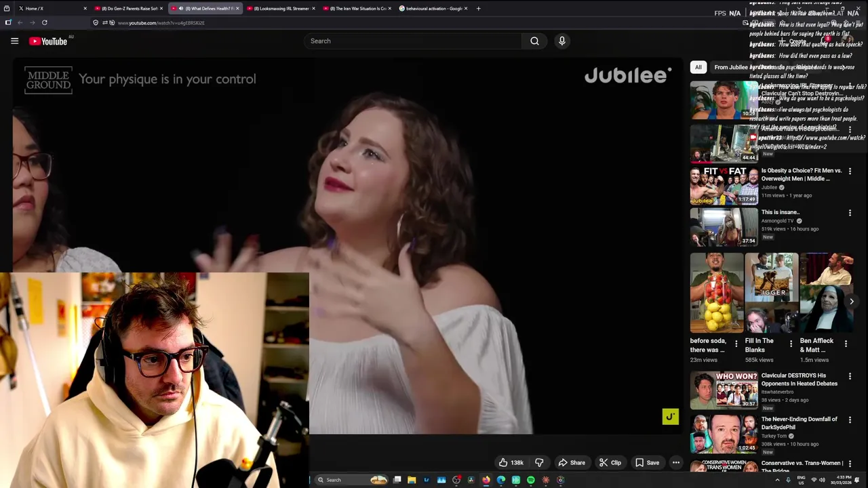Open Task View from the taskbar
This screenshot has width=868, height=488.
pyautogui.click(x=397, y=480)
